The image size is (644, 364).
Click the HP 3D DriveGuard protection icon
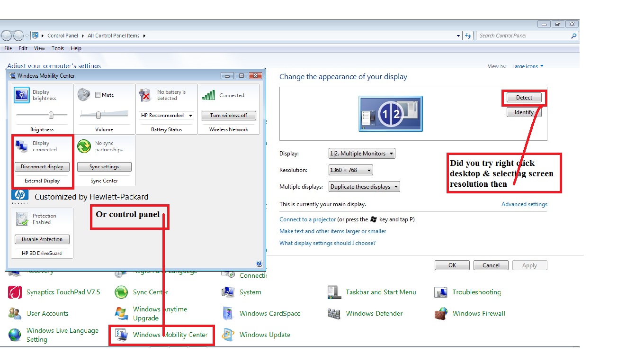pyautogui.click(x=22, y=218)
